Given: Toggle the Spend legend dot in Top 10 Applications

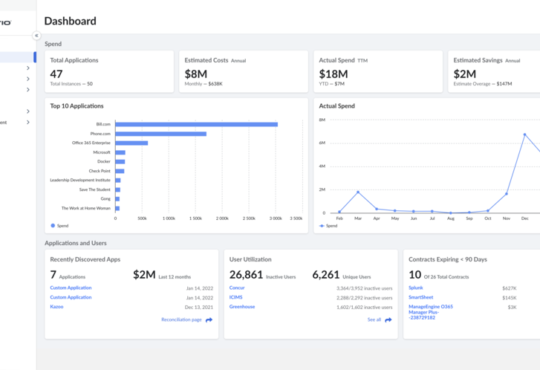Looking at the screenshot, I should pos(53,226).
